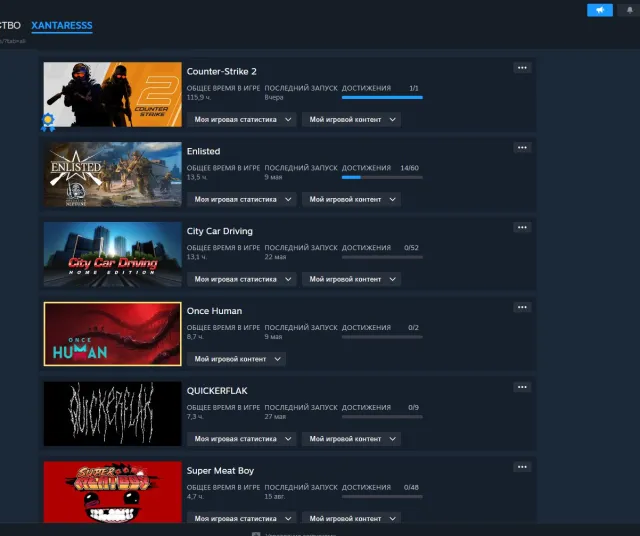Expand Once Human 'Мой игровой контент' dropdown
Viewport: 640px width, 536px height.
tap(236, 359)
